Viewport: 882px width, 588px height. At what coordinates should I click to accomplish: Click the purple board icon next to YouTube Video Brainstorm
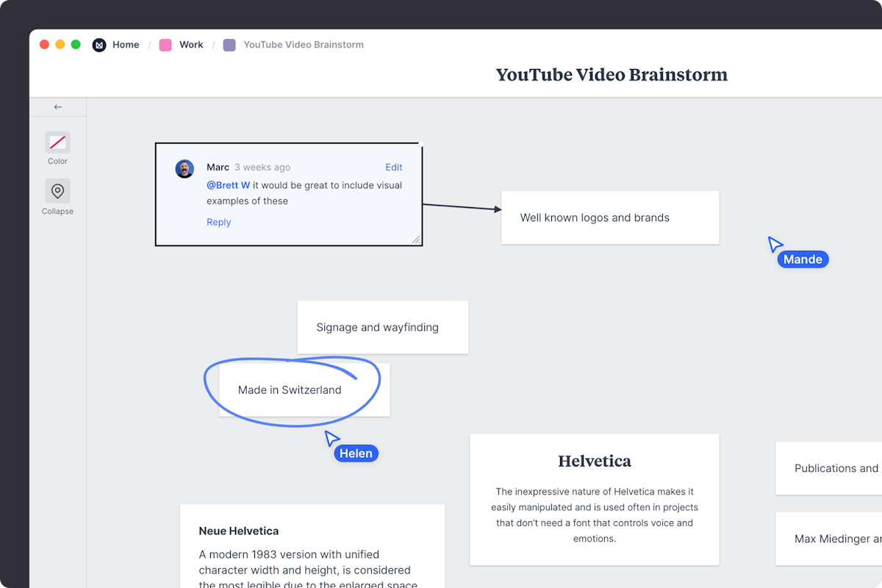pos(229,44)
